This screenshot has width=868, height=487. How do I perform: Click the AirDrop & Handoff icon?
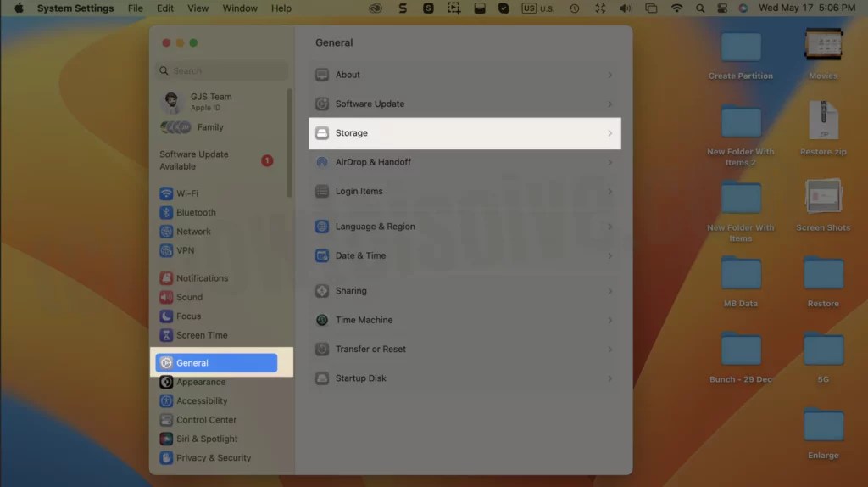click(321, 162)
